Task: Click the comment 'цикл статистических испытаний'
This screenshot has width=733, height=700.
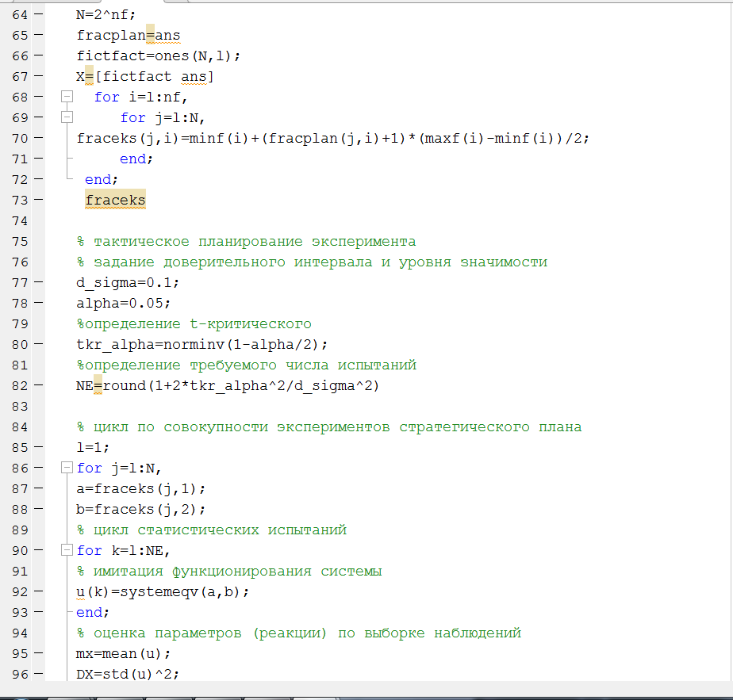Action: (x=221, y=530)
